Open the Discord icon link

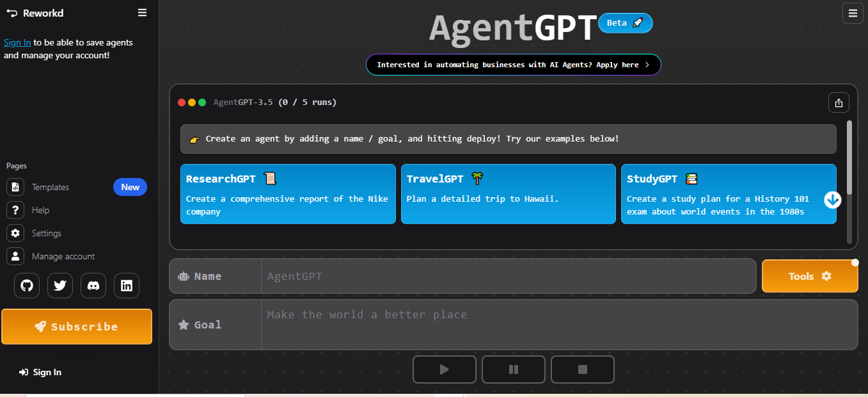[93, 286]
